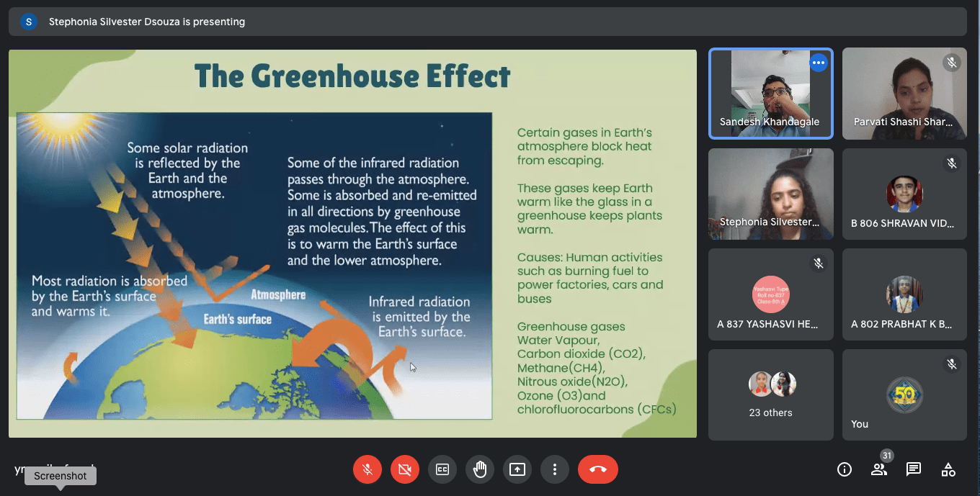Turn on your camera

(x=405, y=469)
